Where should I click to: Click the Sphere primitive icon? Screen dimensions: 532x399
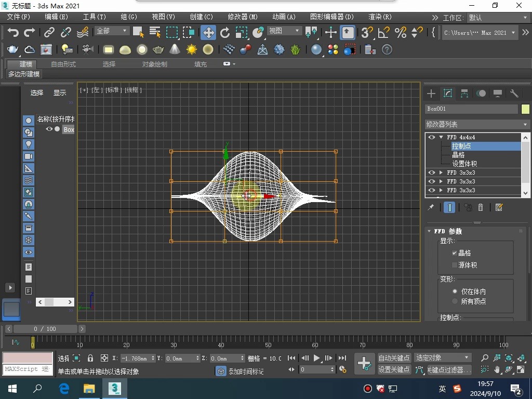[x=141, y=49]
